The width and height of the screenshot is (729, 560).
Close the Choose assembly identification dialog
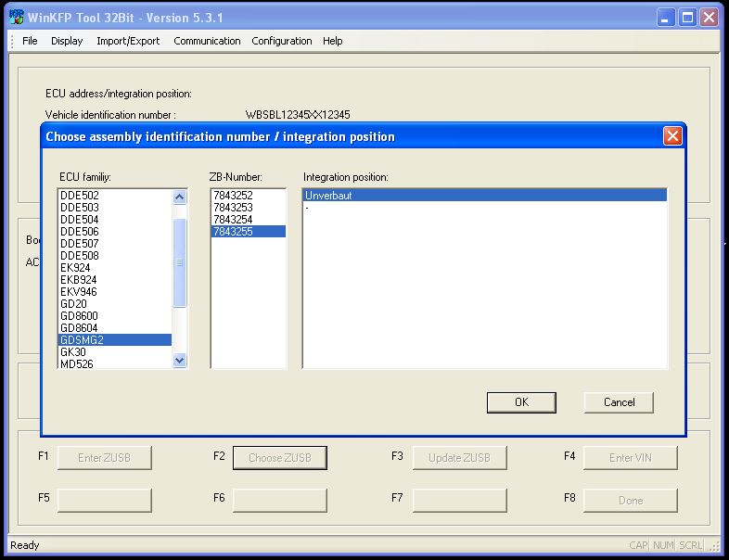(672, 136)
